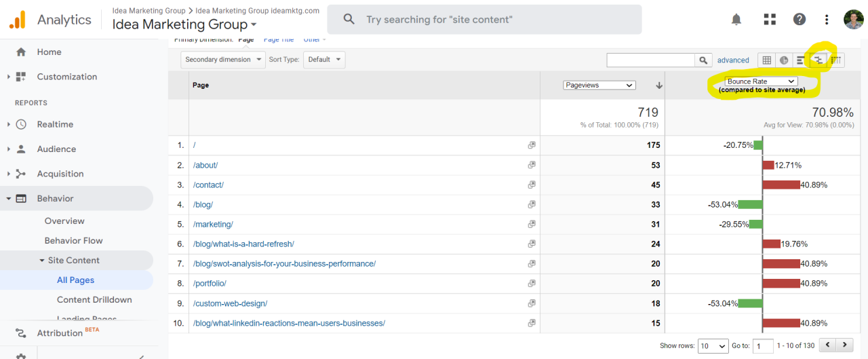Go to Home in the sidebar
The width and height of the screenshot is (868, 359).
click(x=49, y=52)
